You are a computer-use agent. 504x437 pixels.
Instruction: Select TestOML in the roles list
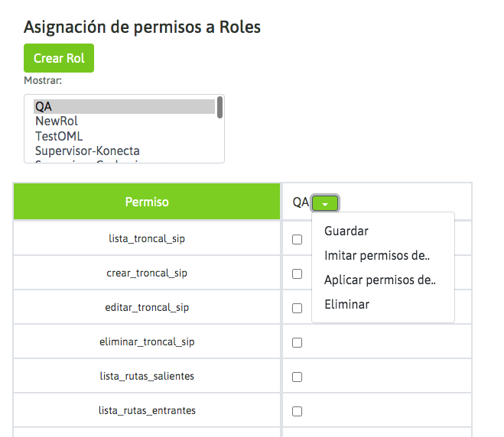coord(59,136)
